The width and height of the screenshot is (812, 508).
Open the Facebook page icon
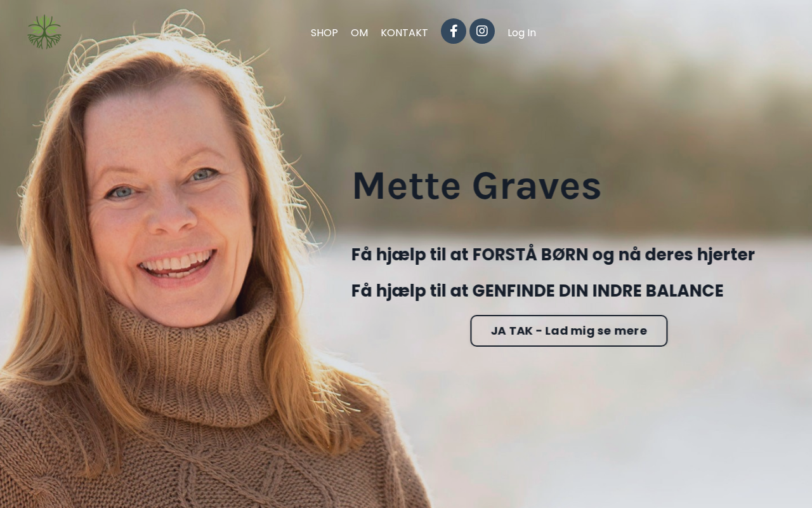[x=454, y=31]
